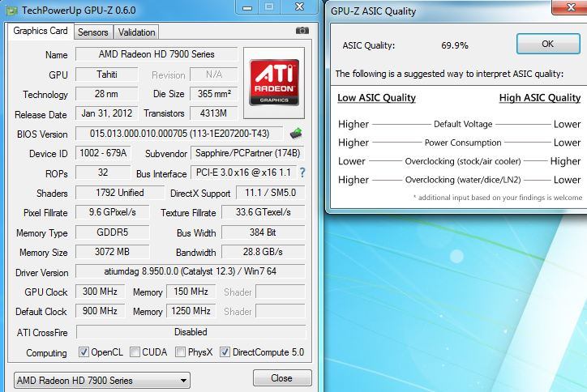Screen dimensions: 587x392
Task: Click the BIOS save chip icon
Action: pos(296,134)
